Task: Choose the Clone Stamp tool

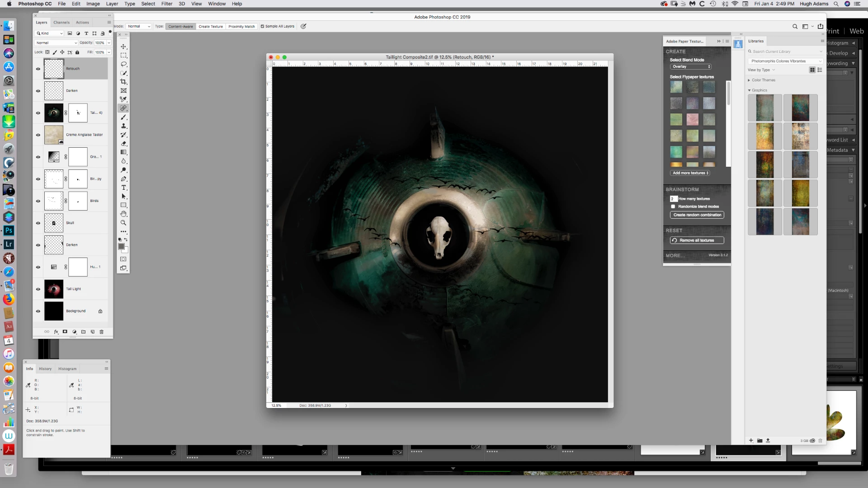Action: pos(123,126)
